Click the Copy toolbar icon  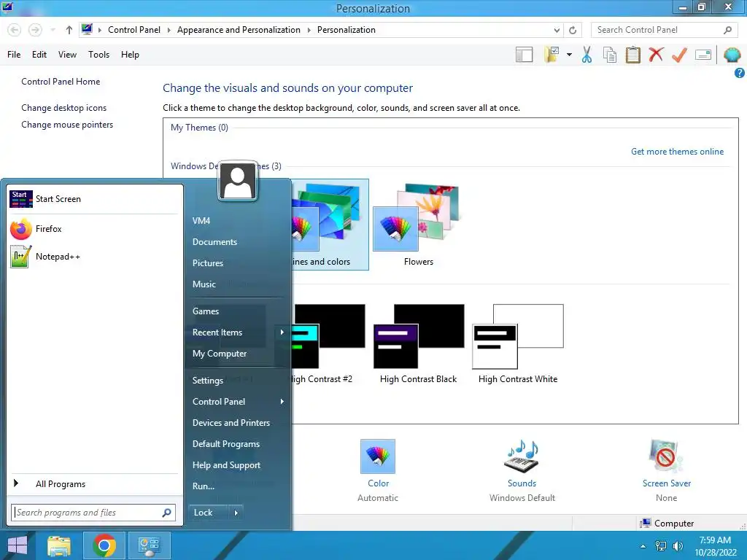[609, 55]
